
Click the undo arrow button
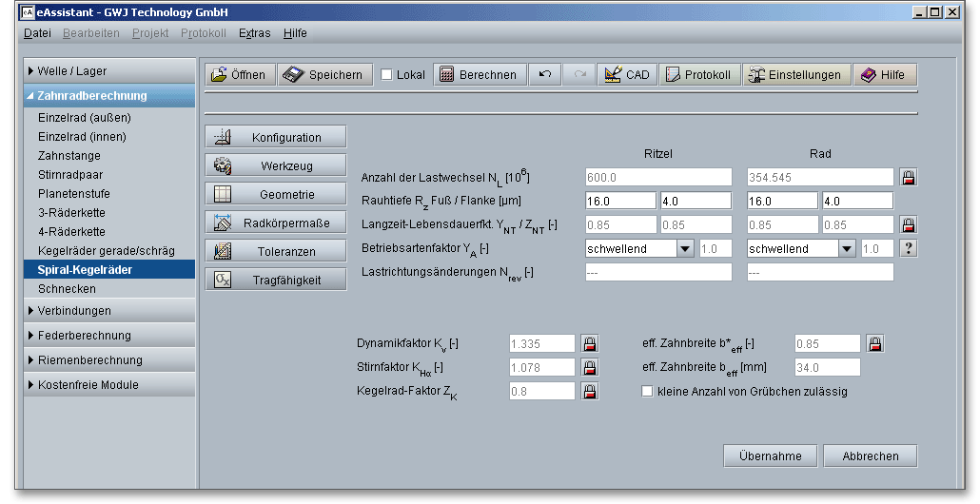tap(545, 75)
